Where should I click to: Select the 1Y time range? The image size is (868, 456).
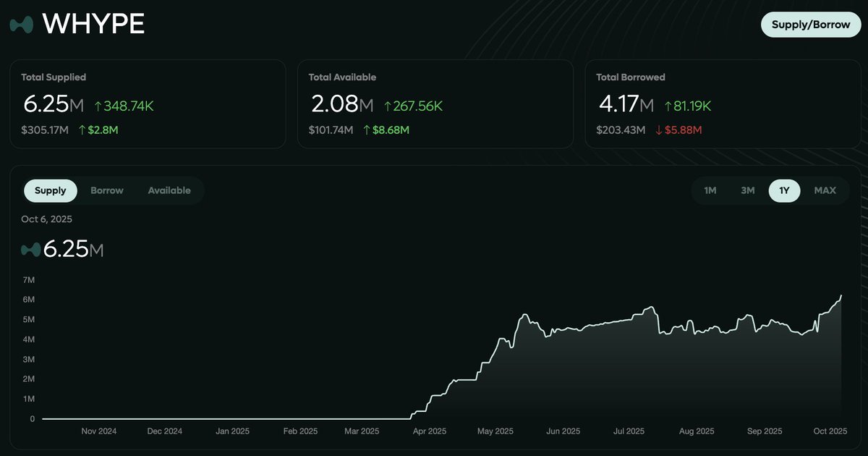point(785,190)
